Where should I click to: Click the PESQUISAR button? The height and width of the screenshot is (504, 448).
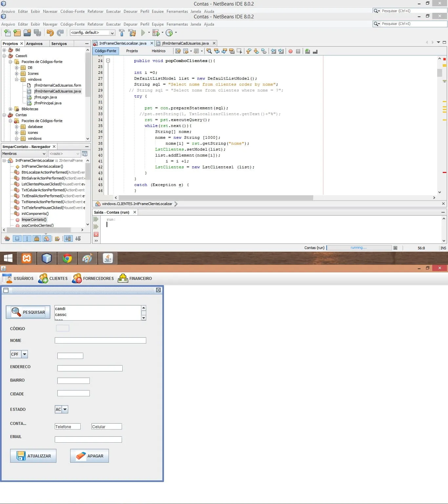28,312
